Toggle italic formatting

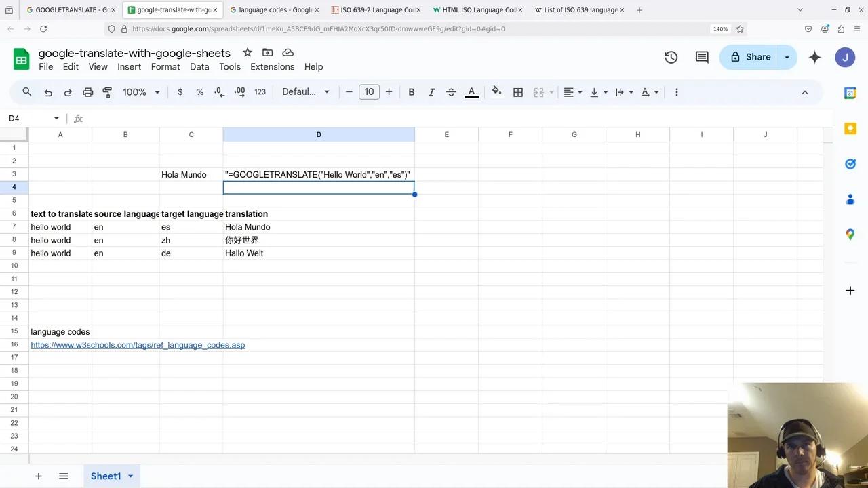tap(431, 91)
